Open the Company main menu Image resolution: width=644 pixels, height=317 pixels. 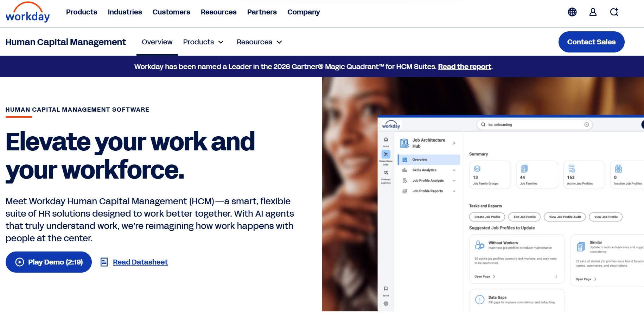tap(304, 12)
